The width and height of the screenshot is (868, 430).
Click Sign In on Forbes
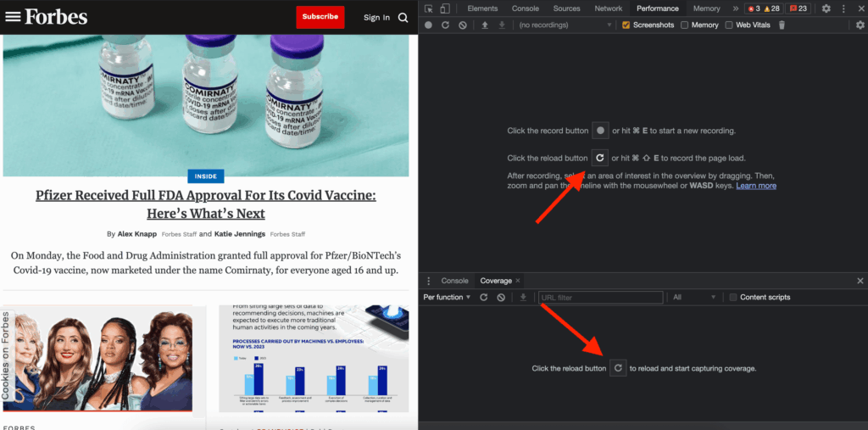click(376, 18)
